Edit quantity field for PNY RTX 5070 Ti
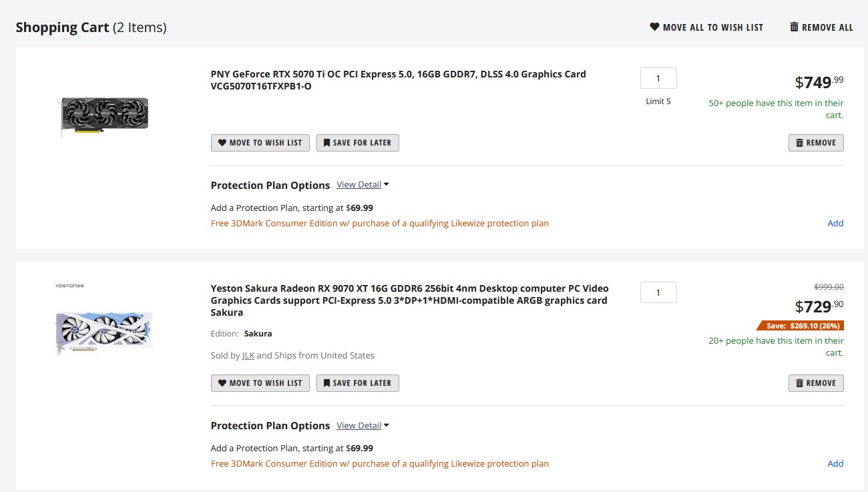The height and width of the screenshot is (492, 868). 658,78
